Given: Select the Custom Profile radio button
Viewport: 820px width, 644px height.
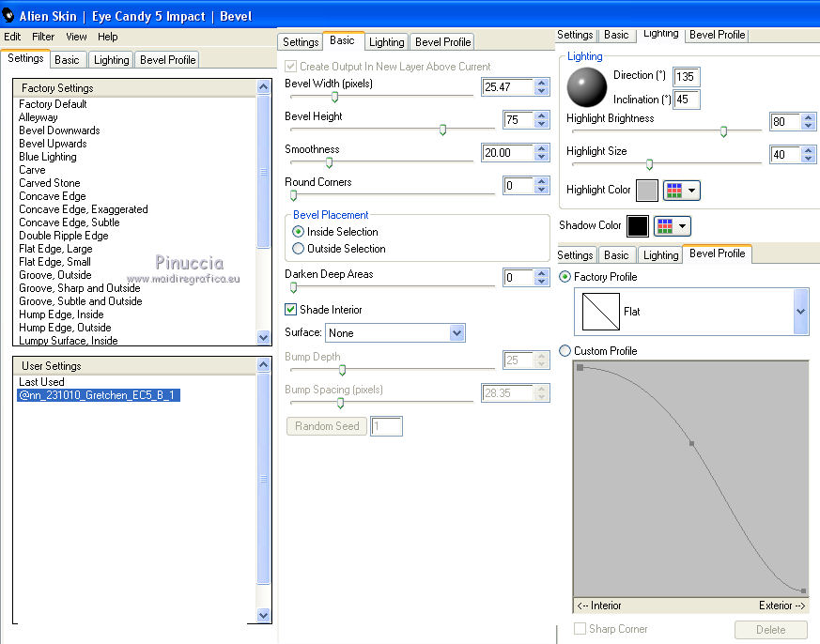Looking at the screenshot, I should coord(565,351).
